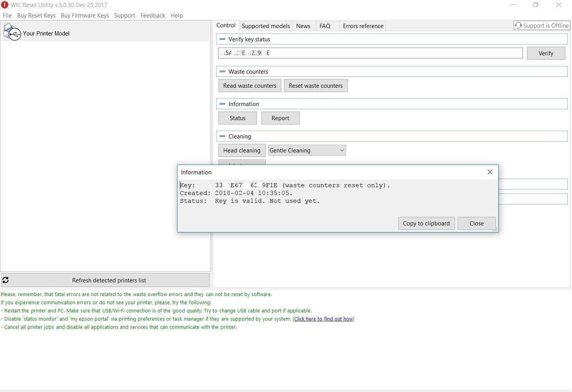The image size is (572, 392).
Task: Click the Report button
Action: click(280, 118)
